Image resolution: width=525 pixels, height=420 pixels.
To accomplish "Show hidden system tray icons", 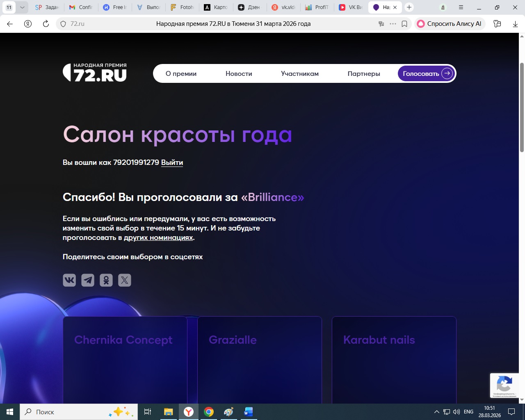I will pos(436,412).
